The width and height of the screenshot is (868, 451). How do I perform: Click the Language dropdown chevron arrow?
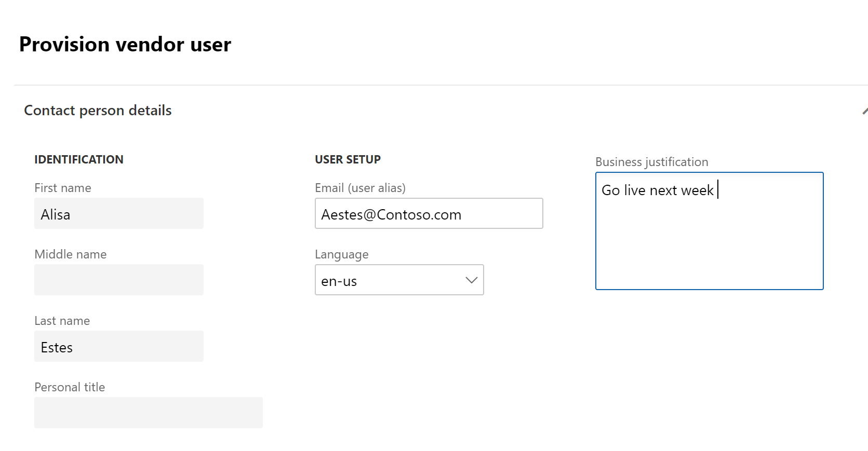[x=471, y=280]
